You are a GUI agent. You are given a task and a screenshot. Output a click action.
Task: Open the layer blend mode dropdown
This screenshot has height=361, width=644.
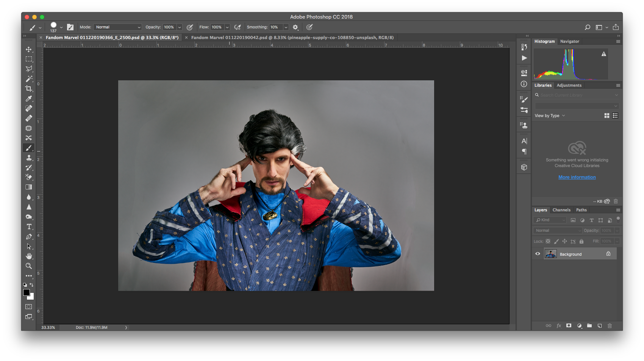coord(558,230)
